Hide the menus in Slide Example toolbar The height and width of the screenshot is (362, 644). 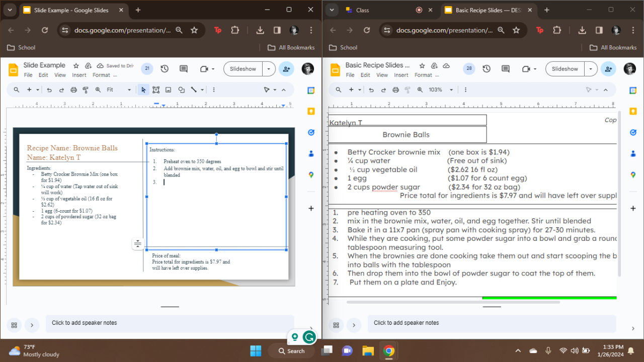(283, 90)
